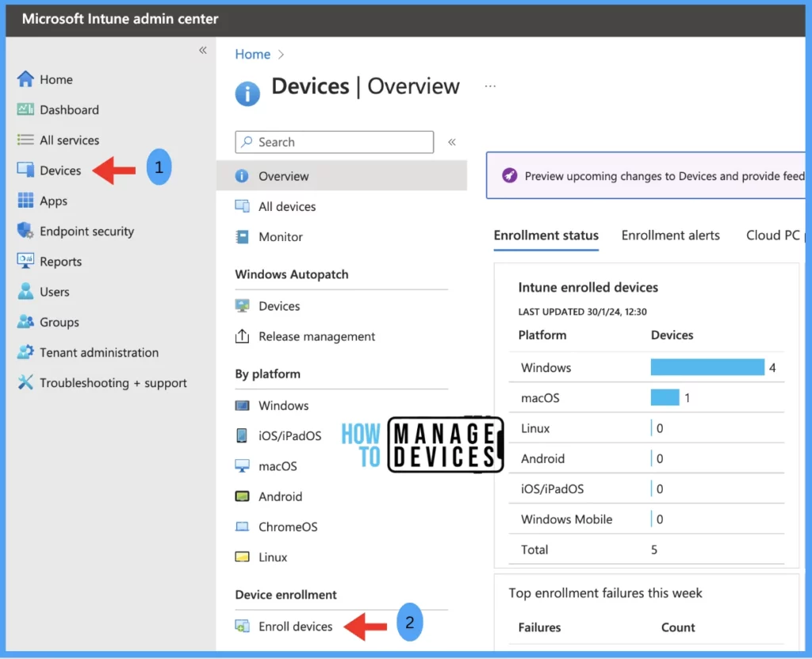The height and width of the screenshot is (659, 812).
Task: Click the Top enrollment failures this week heading
Action: coord(605,593)
